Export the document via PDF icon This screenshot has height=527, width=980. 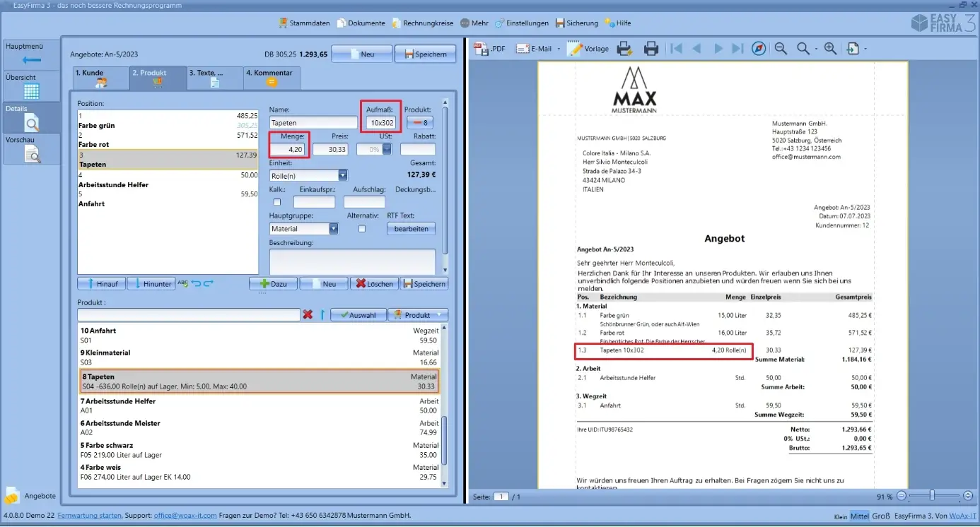490,49
